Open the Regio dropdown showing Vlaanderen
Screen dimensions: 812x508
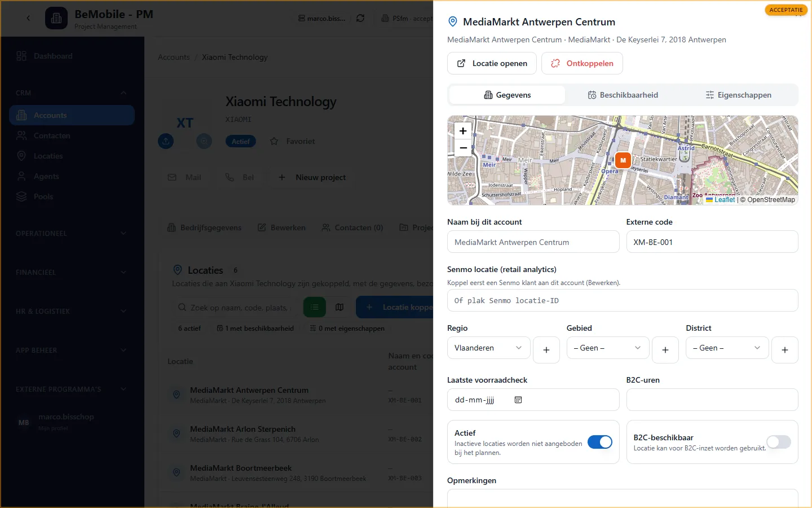point(488,348)
